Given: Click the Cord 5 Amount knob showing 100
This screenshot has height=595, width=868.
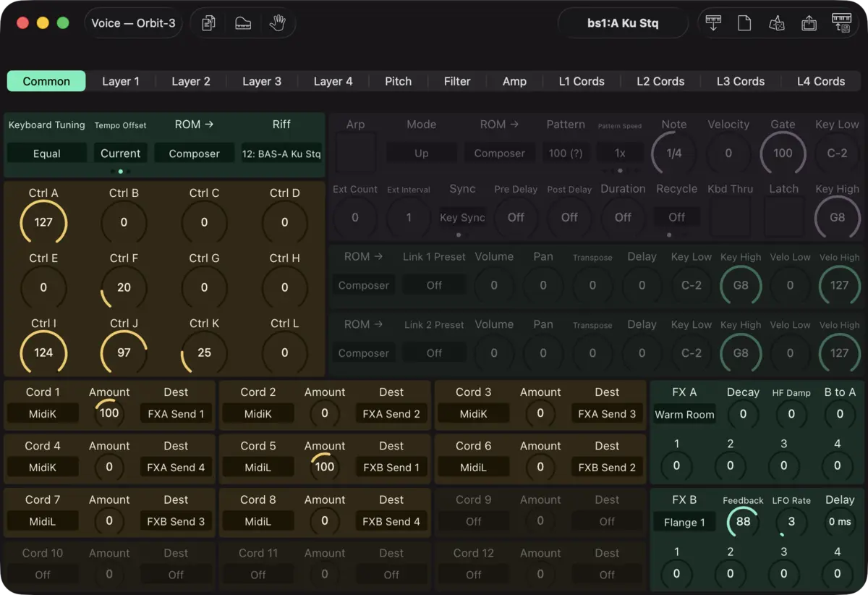Looking at the screenshot, I should click(325, 467).
